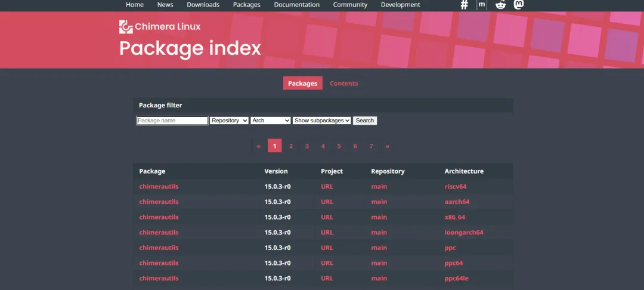Screen dimensions: 644x290
Task: Click main repository in ppc64le row
Action: pyautogui.click(x=379, y=278)
